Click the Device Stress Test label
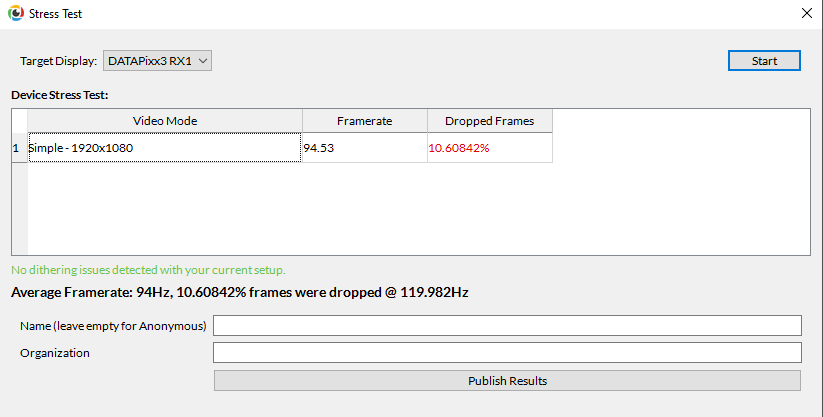Image resolution: width=823 pixels, height=417 pixels. [x=59, y=95]
